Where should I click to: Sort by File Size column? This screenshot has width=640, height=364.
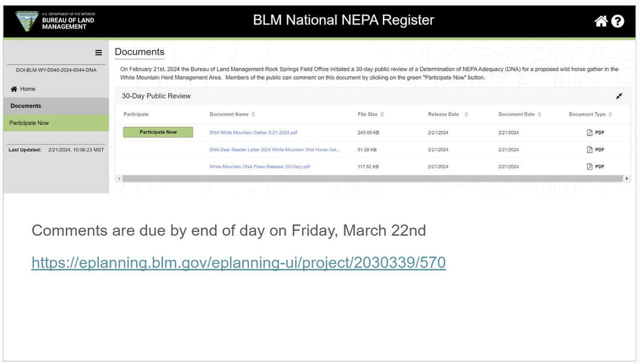[382, 114]
